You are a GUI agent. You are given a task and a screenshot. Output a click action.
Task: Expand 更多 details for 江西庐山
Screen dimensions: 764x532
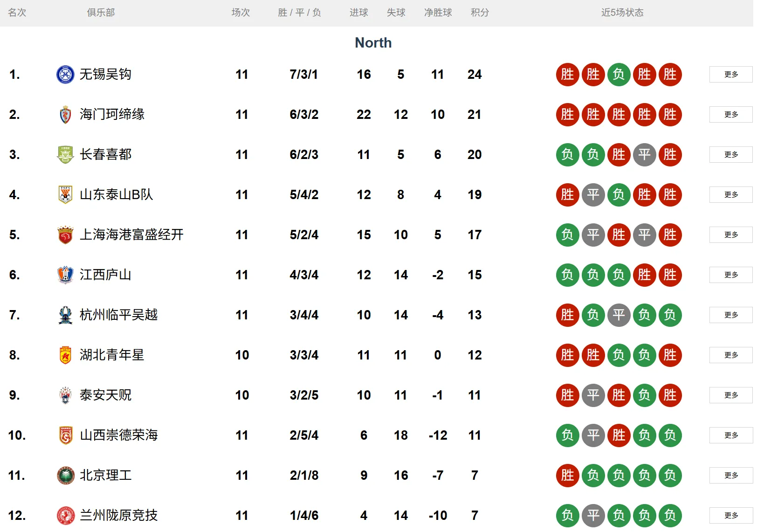tap(731, 275)
